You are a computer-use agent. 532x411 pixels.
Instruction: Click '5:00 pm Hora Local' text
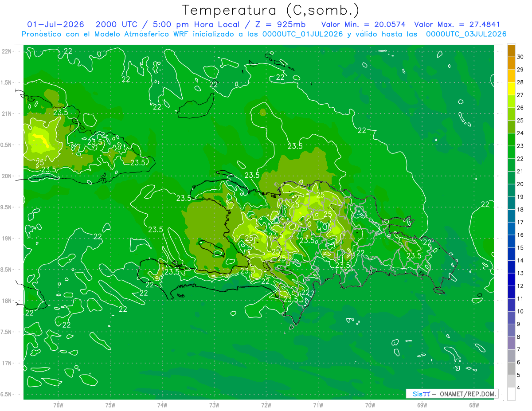point(197,24)
